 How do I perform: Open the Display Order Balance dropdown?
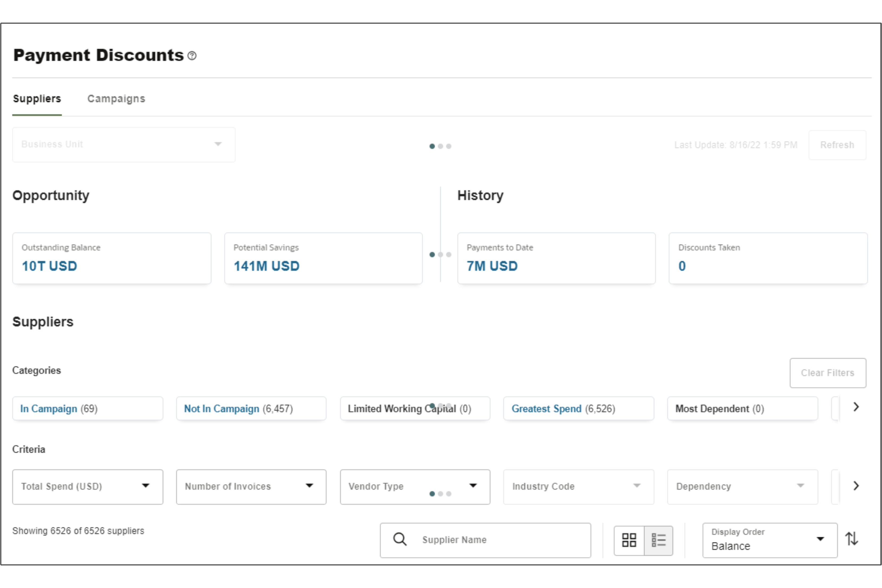pos(769,540)
